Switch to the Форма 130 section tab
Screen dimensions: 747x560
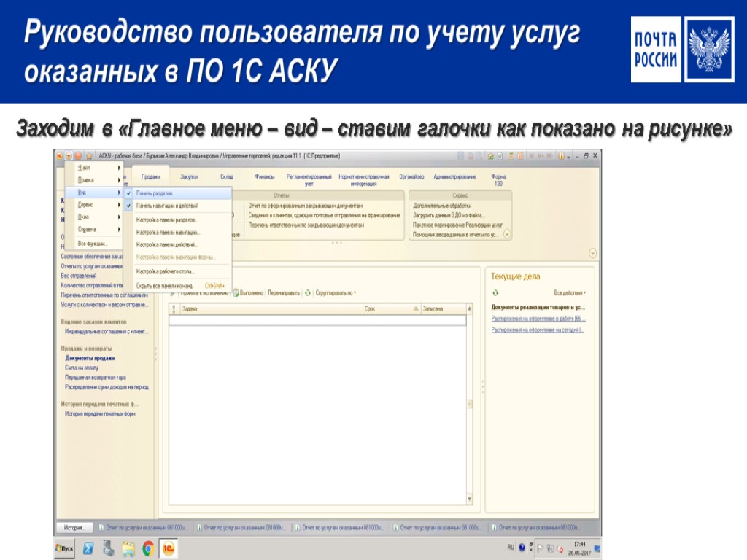click(x=498, y=179)
